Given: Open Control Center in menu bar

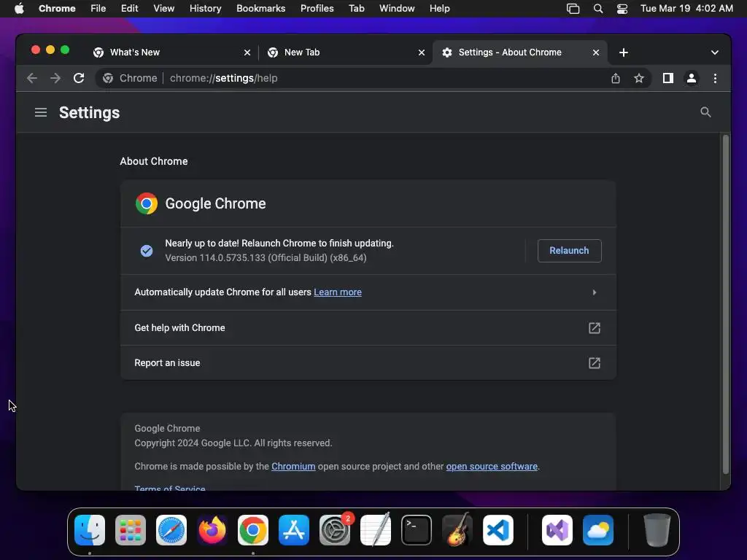Looking at the screenshot, I should pos(622,9).
